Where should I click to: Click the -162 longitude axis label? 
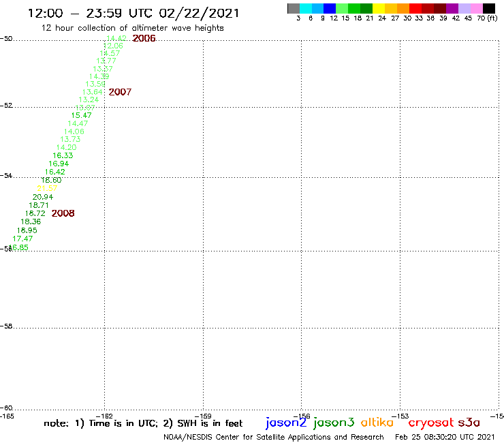coord(104,416)
